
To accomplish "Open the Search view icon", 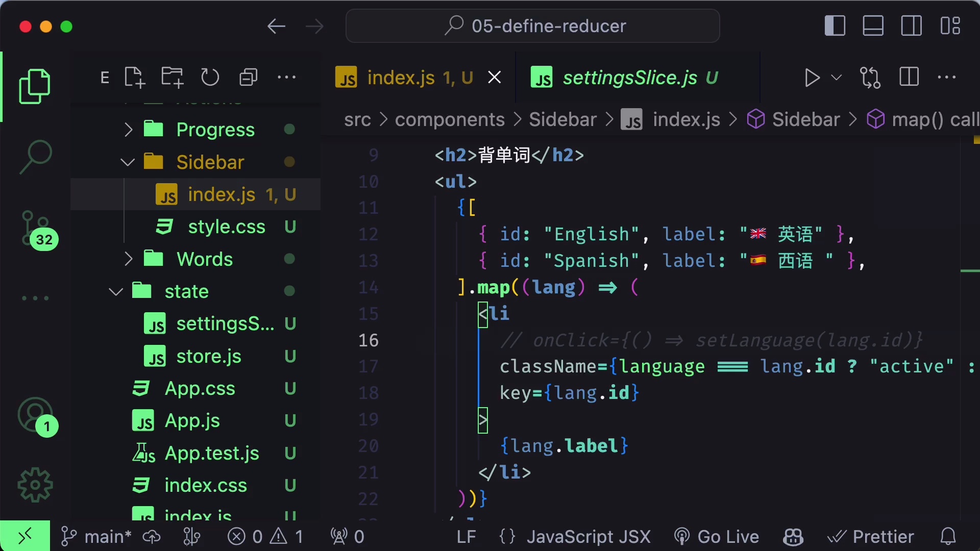I will [x=36, y=157].
